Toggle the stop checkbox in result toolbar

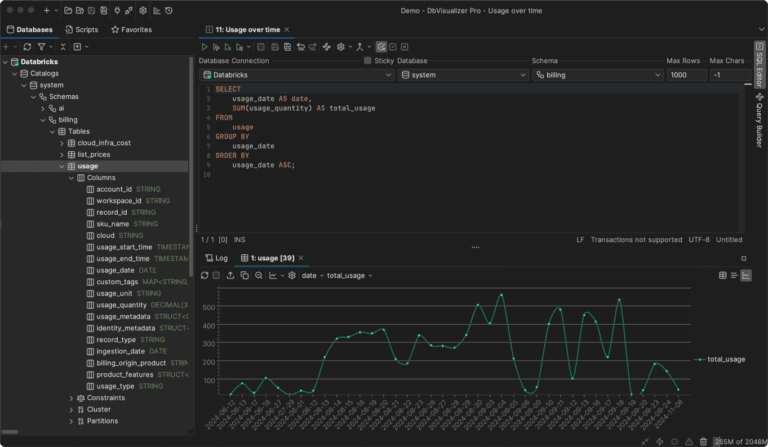[x=216, y=276]
